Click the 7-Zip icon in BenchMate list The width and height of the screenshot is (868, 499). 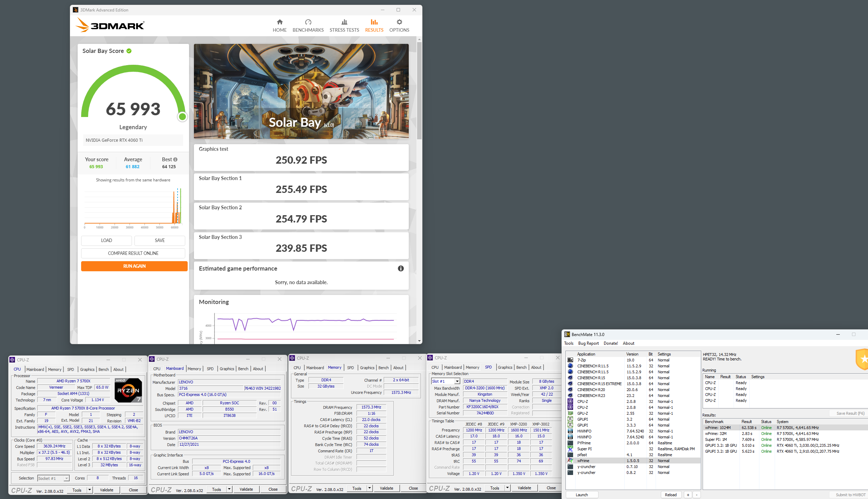coord(570,360)
